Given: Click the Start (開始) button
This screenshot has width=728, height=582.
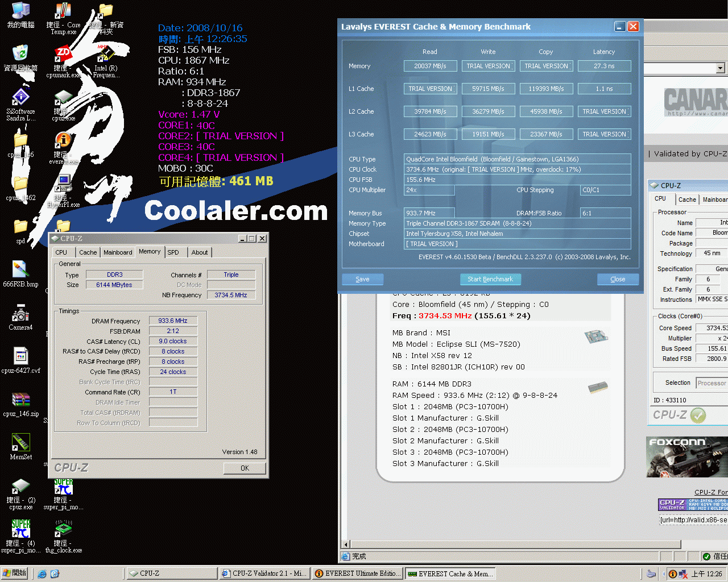Looking at the screenshot, I should (14, 573).
